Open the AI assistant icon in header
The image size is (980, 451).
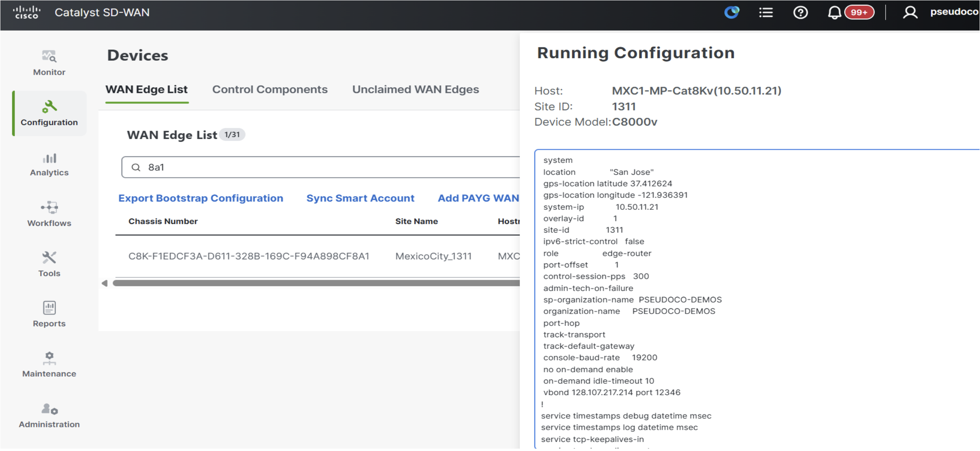pyautogui.click(x=732, y=12)
